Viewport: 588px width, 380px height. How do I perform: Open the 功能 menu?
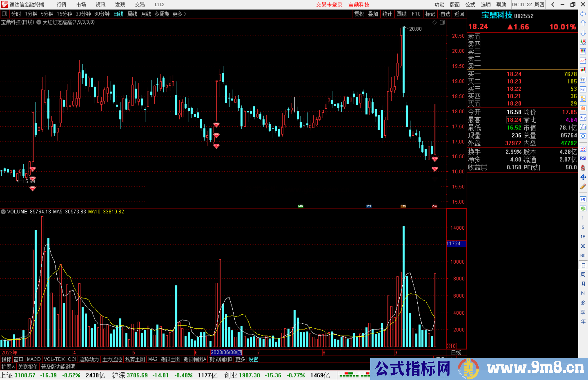439,5
